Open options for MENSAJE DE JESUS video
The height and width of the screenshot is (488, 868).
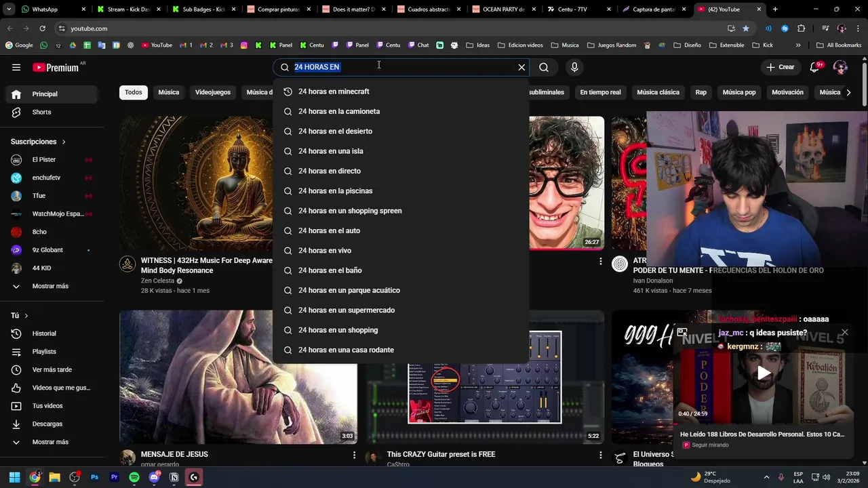[354, 455]
